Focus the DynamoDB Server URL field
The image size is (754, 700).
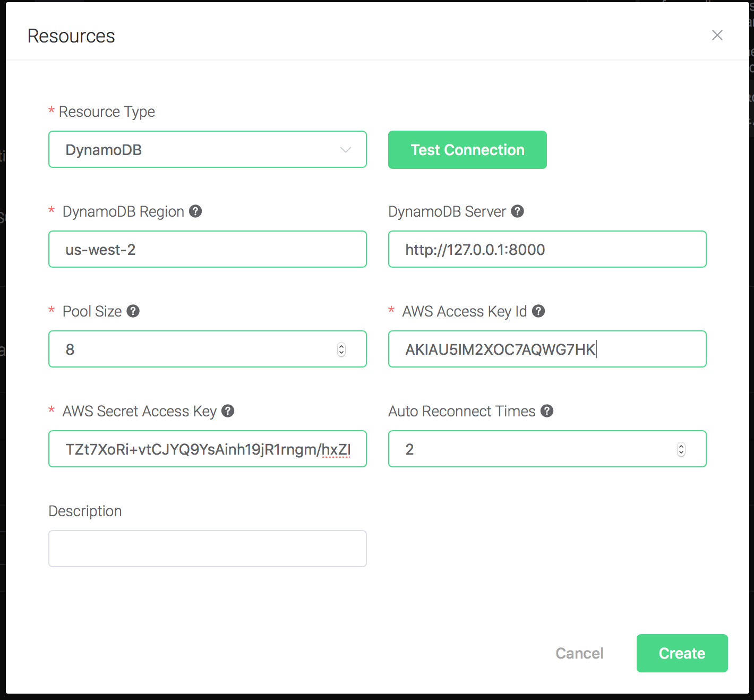(x=547, y=249)
